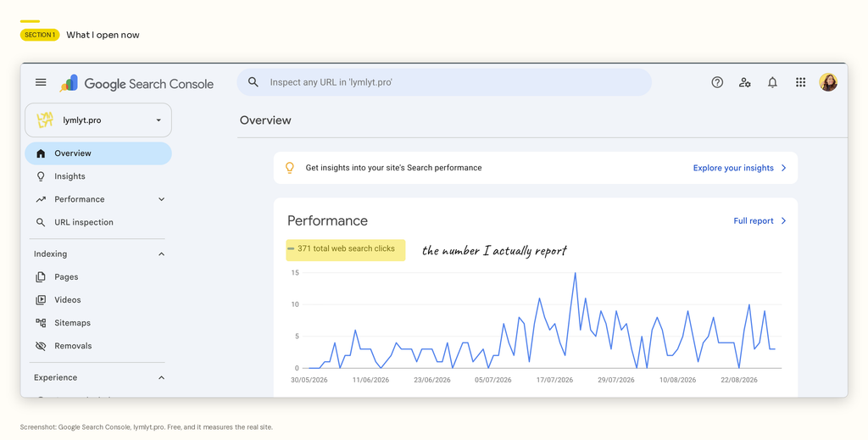Open Sitemaps under Indexing
868x440 pixels.
tap(98, 323)
